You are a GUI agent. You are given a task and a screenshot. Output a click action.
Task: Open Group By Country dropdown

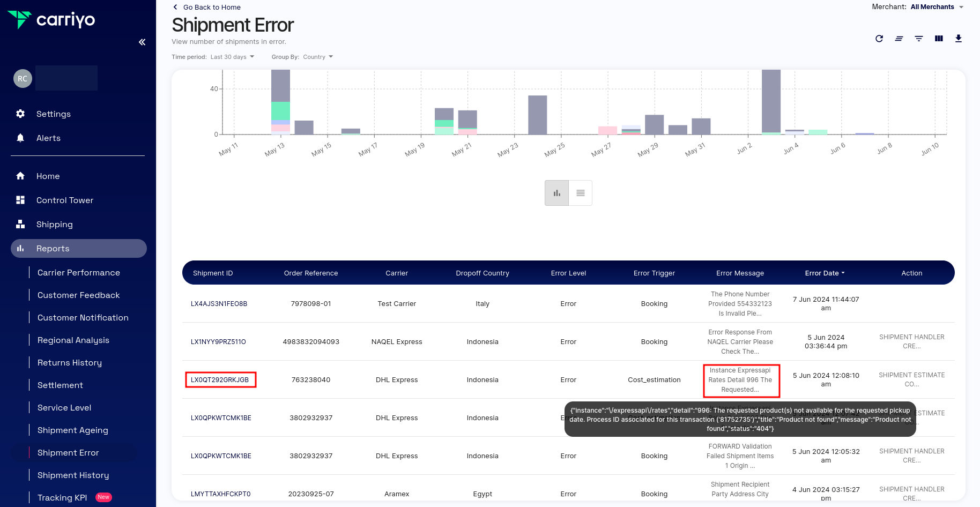pos(318,57)
